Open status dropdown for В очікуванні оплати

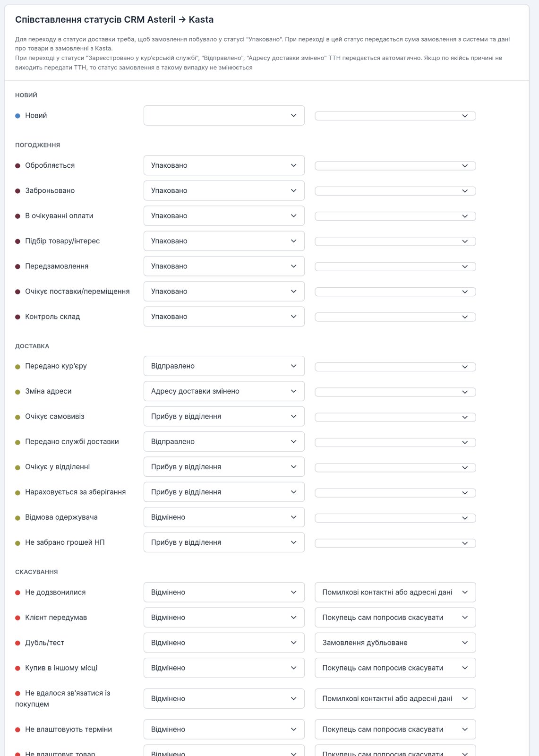(x=224, y=215)
